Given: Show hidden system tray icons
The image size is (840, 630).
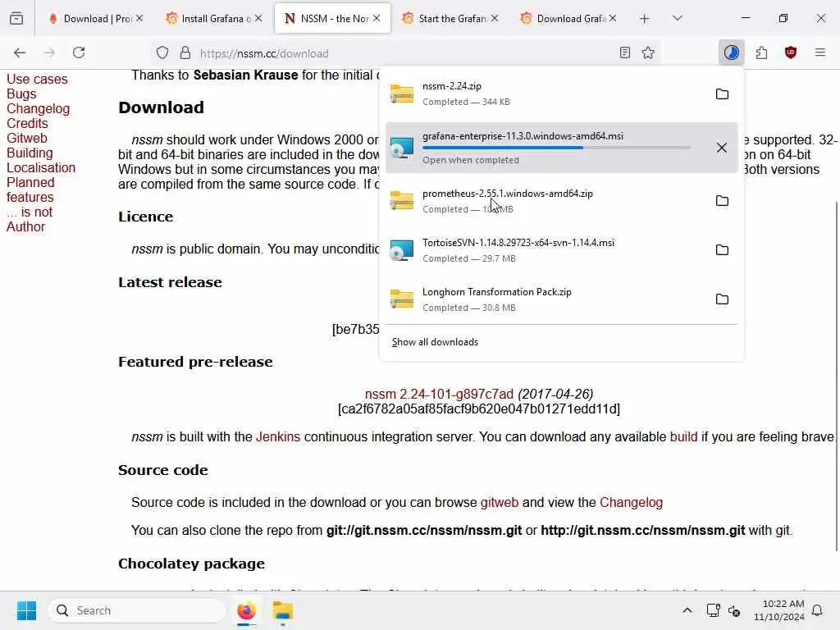Looking at the screenshot, I should tap(687, 610).
